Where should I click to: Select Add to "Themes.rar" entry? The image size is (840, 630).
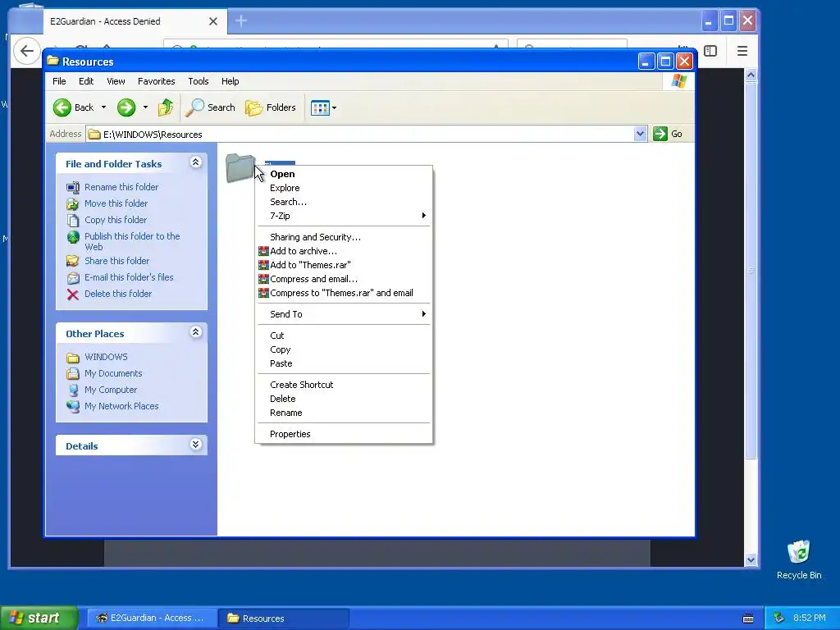pyautogui.click(x=344, y=265)
